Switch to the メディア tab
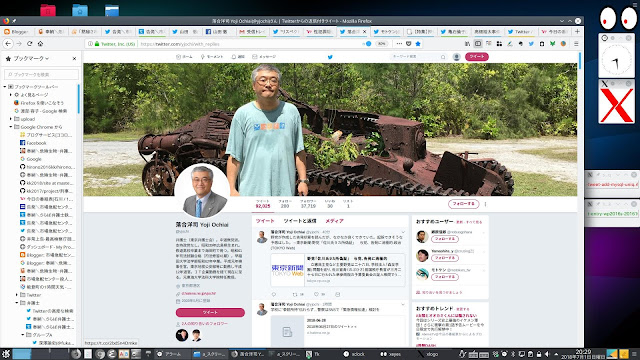Screen dimensions: 640x360 334,221
